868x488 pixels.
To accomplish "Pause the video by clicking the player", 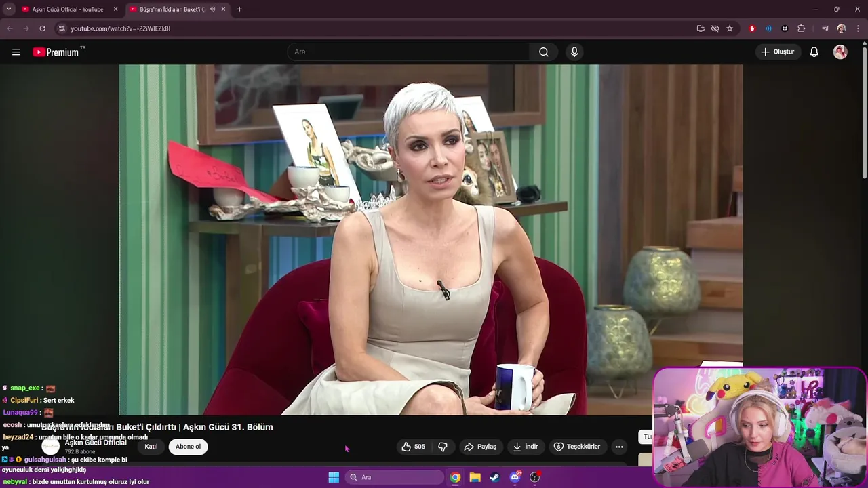I will pos(431,239).
